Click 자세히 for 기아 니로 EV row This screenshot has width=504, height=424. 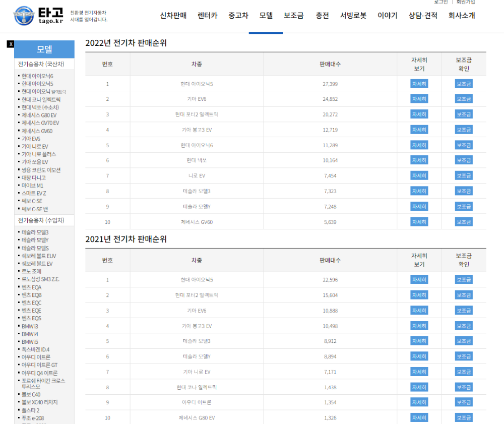(419, 372)
